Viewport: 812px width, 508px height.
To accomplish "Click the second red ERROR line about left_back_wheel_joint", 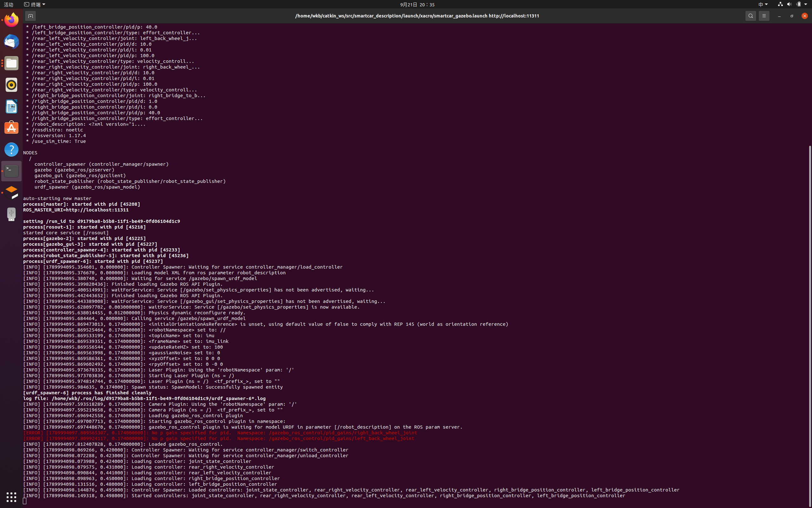I will pos(219,438).
